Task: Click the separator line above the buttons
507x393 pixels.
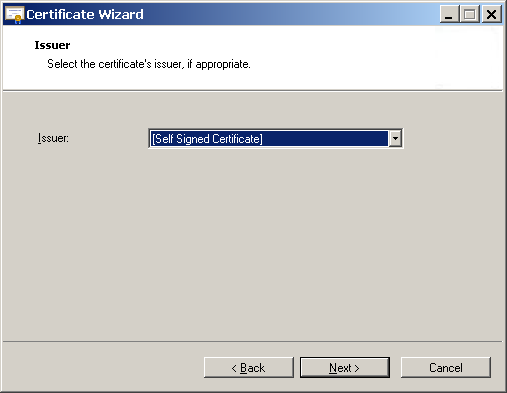Action: tap(253, 341)
